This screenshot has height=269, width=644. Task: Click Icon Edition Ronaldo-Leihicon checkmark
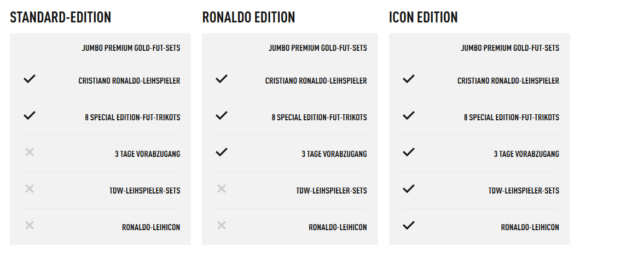click(x=409, y=225)
